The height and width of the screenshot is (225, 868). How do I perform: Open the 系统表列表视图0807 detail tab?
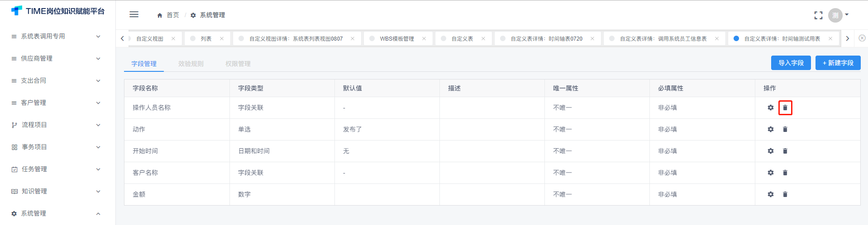coord(296,39)
